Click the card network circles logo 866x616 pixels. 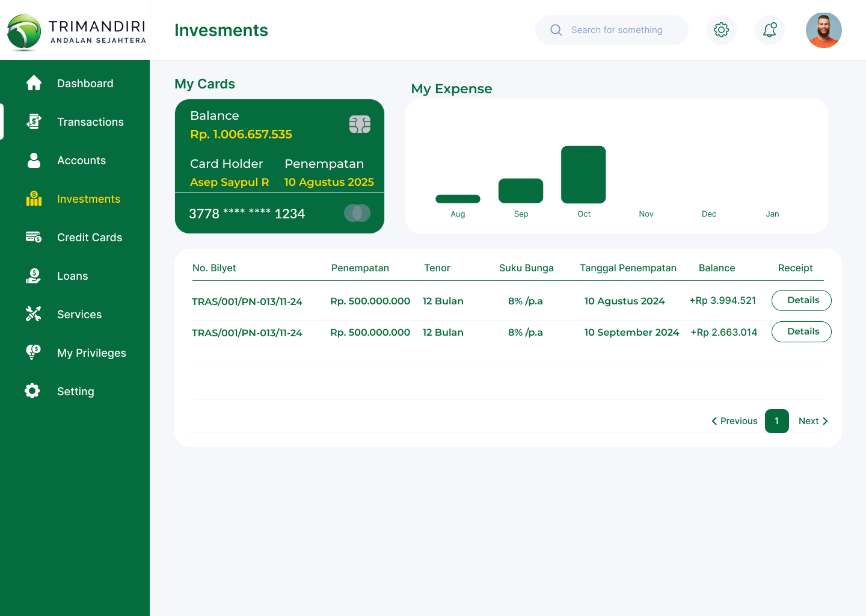(357, 213)
